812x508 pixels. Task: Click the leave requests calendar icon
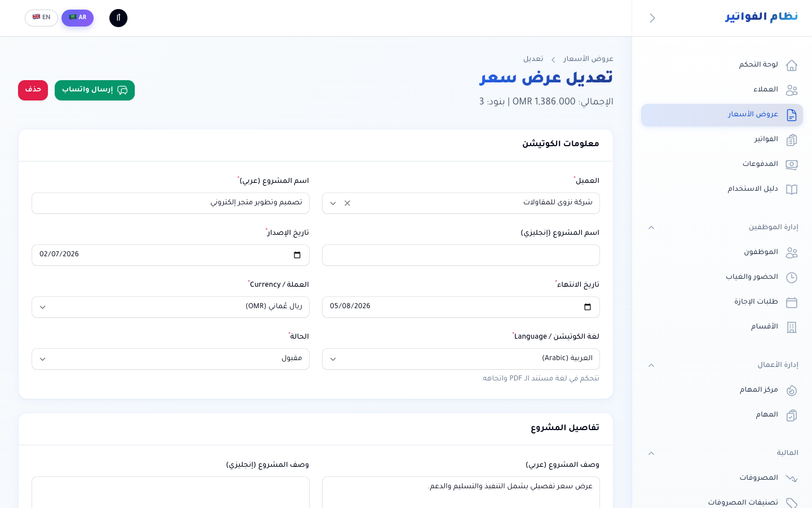tap(792, 303)
